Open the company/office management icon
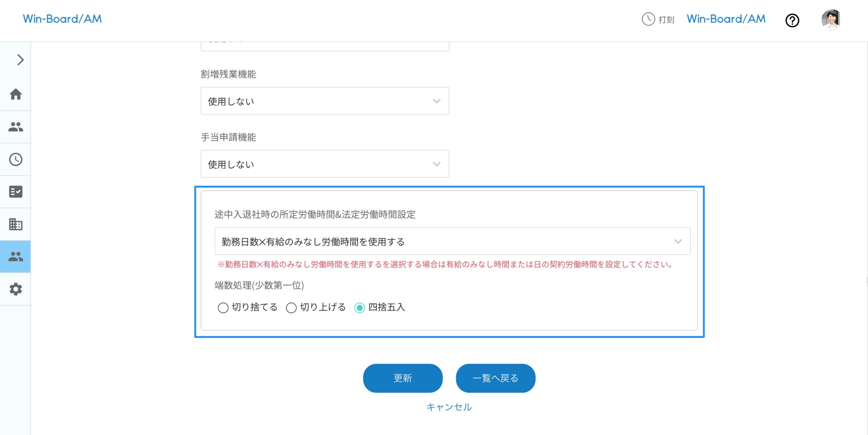Screen dimensions: 868x435 coord(15,224)
